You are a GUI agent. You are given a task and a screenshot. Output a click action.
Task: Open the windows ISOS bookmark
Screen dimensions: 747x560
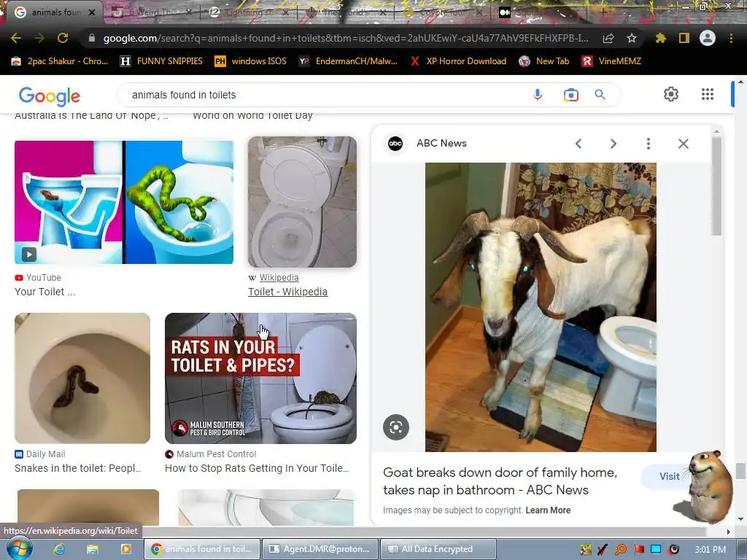click(251, 61)
